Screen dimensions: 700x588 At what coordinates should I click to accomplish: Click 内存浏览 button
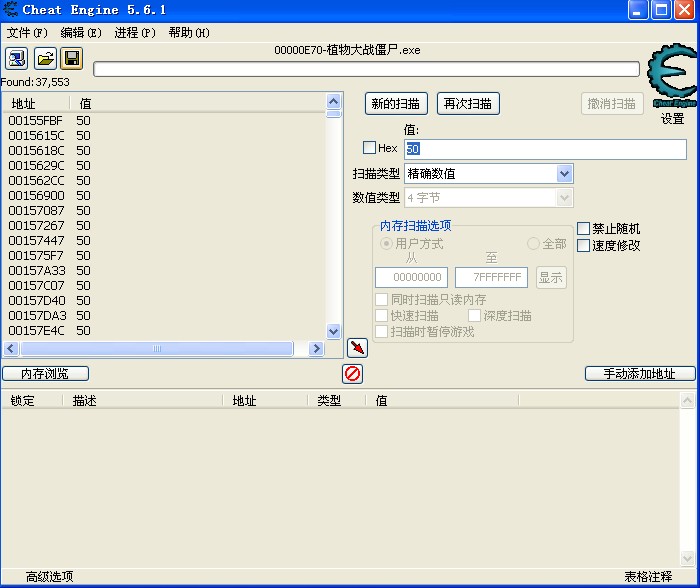[x=45, y=374]
